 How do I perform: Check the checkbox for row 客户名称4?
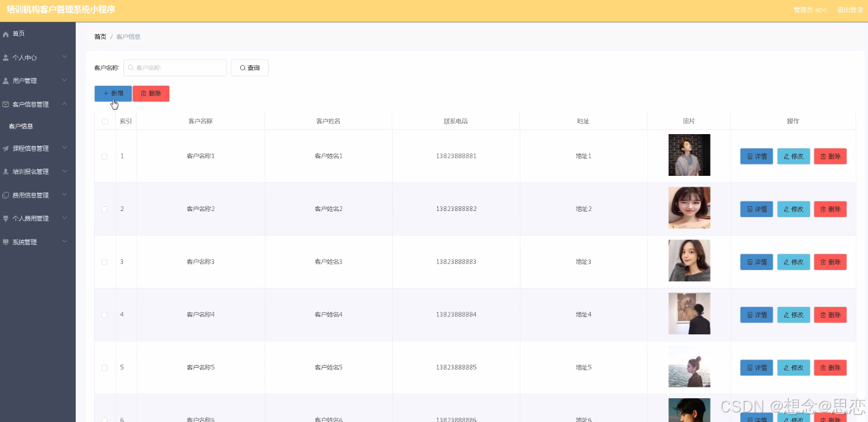pyautogui.click(x=104, y=315)
